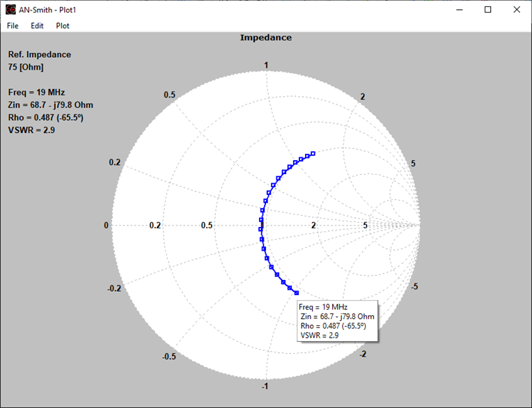
Task: Click the reactance label '1' at chart top
Action: 266,65
